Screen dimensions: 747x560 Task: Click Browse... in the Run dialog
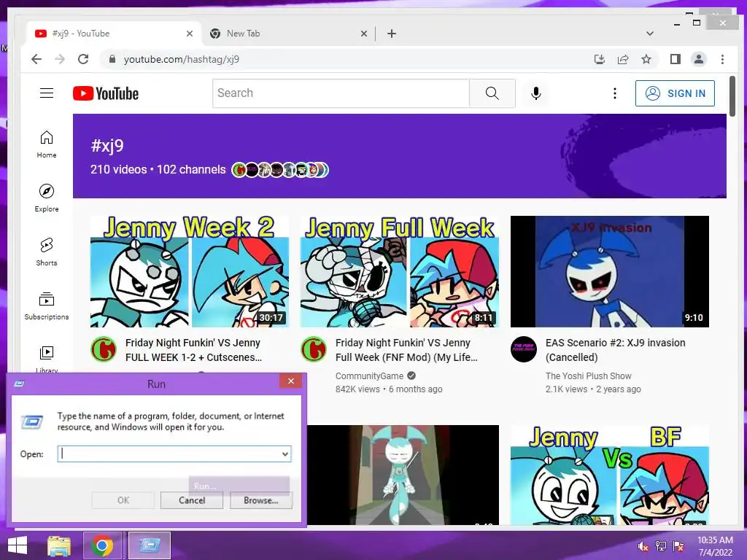(261, 500)
